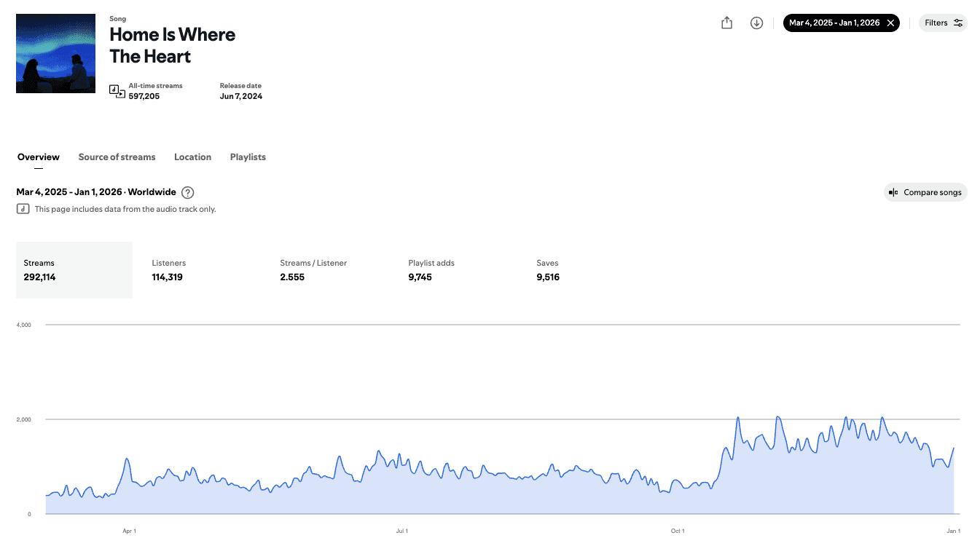Click the Mar 4, 2025 - Jan 1, 2026 · Worldwide heading
980x546 pixels.
point(96,192)
